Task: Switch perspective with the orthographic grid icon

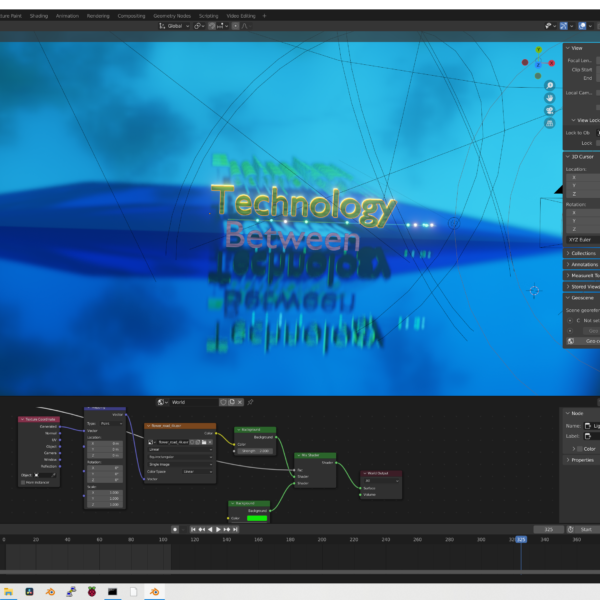Action: point(550,122)
